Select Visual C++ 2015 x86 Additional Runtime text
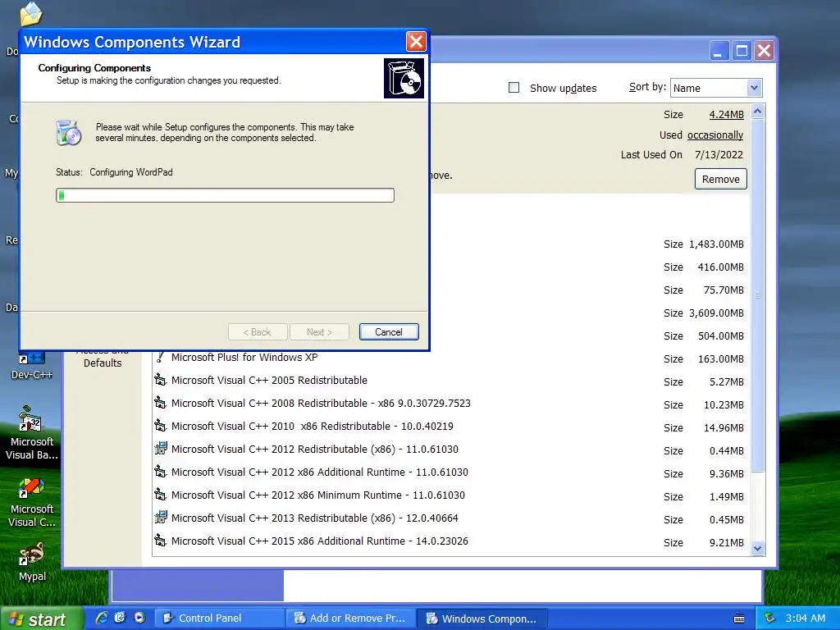The height and width of the screenshot is (630, 840). (x=320, y=541)
